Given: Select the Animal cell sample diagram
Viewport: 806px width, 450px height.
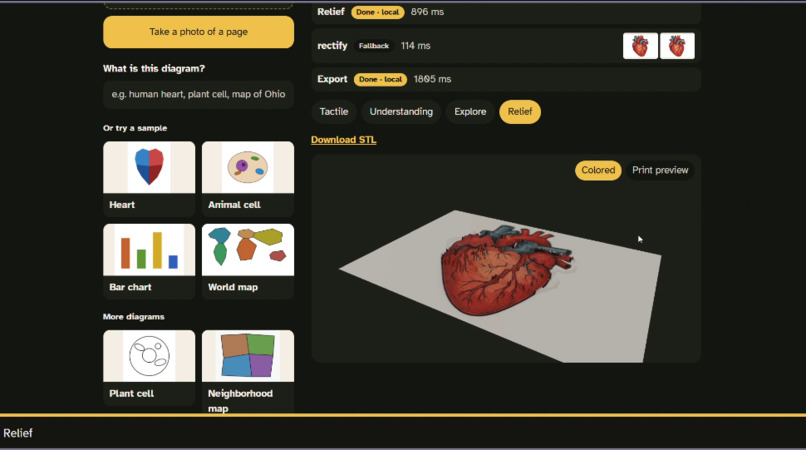Looking at the screenshot, I should click(x=248, y=178).
